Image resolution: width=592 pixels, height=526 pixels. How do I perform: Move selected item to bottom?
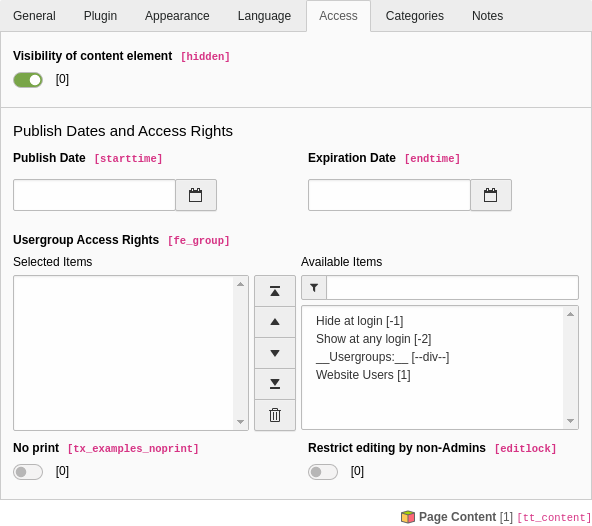pos(275,384)
